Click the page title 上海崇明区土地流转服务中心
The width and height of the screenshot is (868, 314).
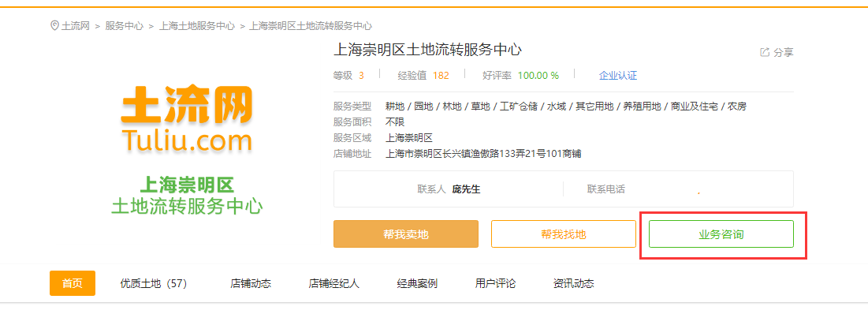(427, 50)
